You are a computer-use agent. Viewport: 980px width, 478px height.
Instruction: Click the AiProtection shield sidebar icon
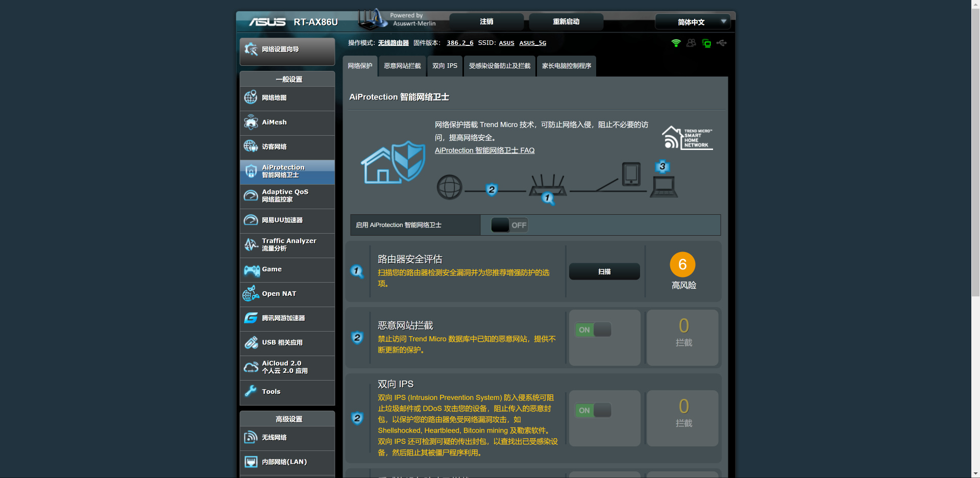[x=251, y=171]
